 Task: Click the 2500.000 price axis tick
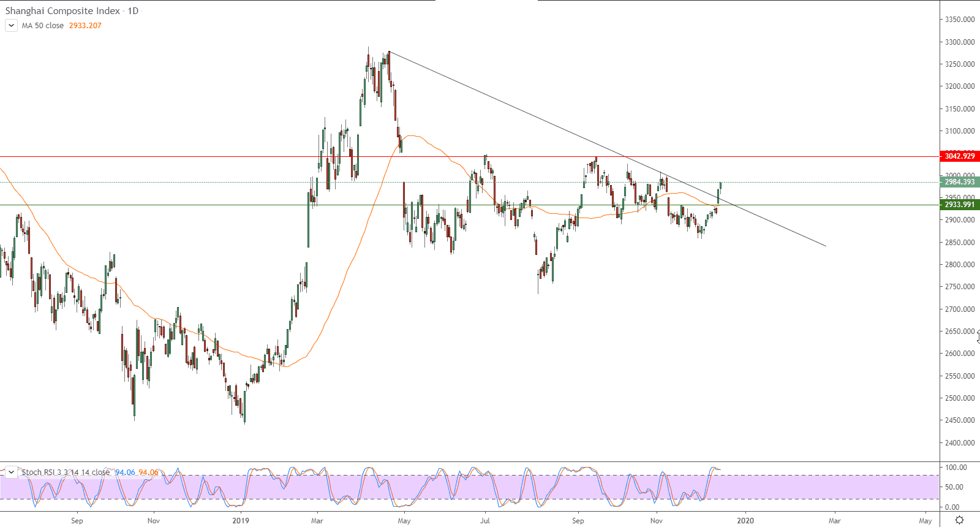click(x=960, y=398)
